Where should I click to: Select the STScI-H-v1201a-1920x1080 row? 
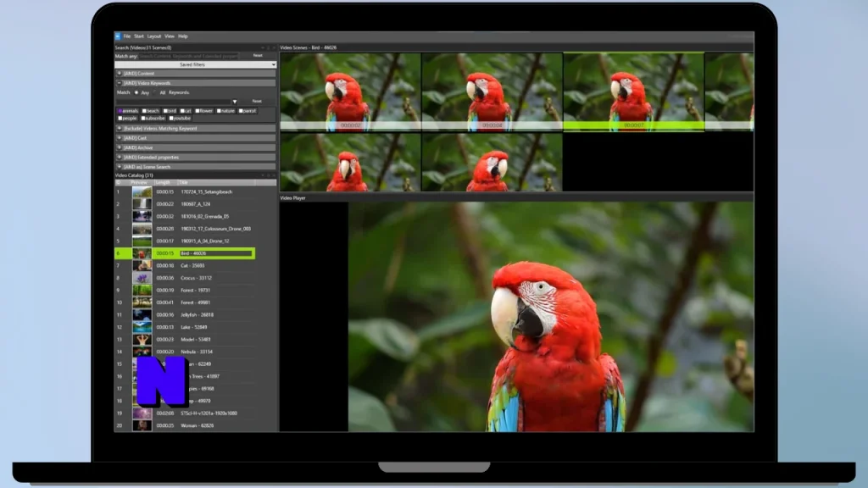point(185,413)
